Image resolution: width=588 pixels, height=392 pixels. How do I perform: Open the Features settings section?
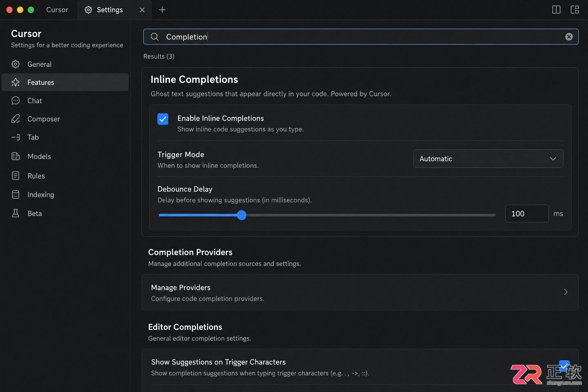pos(65,82)
